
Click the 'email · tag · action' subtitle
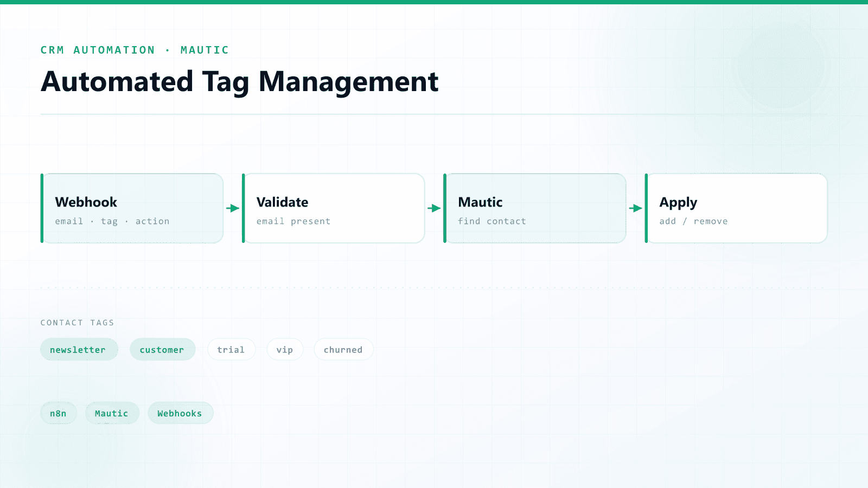tap(112, 221)
